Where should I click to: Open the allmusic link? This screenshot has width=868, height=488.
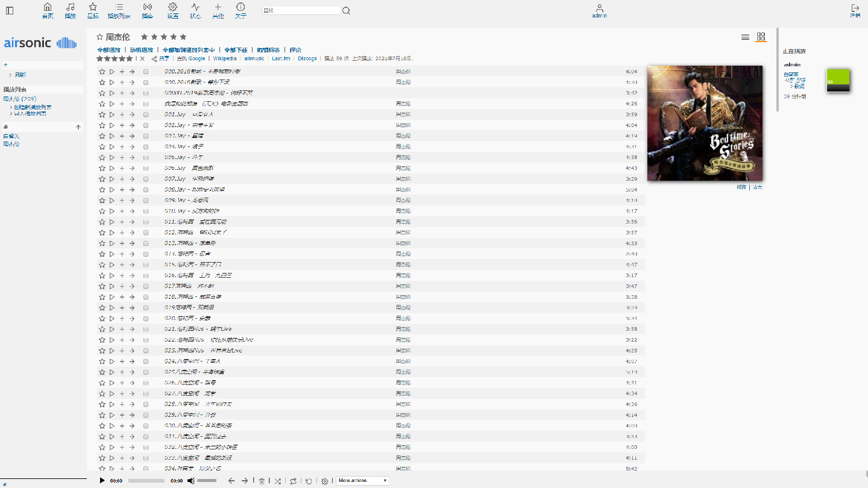click(x=254, y=58)
